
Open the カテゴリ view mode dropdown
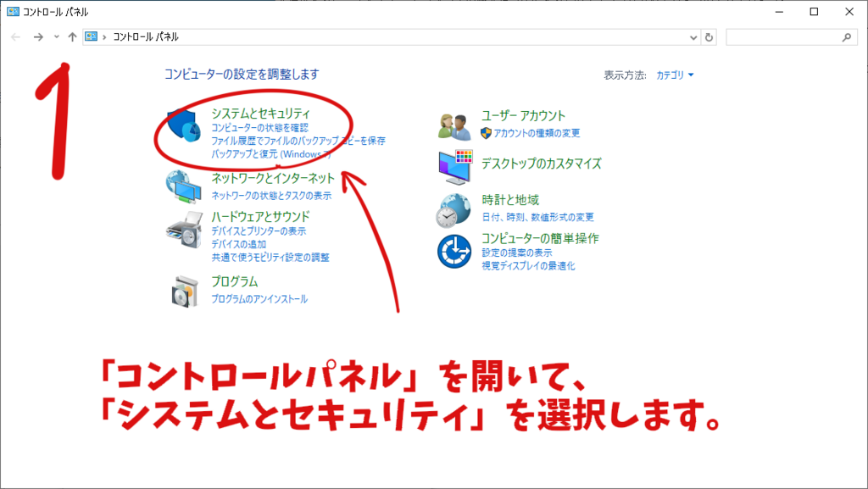675,75
